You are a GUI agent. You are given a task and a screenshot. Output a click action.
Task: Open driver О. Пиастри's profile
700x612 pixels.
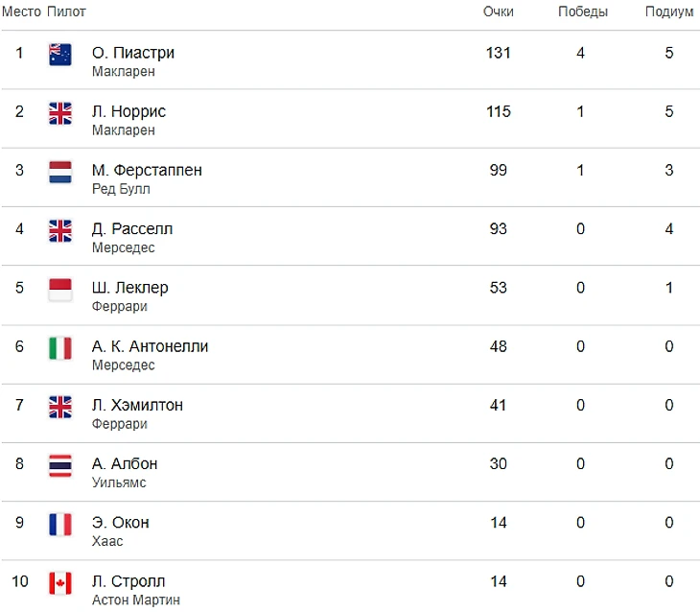click(x=133, y=53)
